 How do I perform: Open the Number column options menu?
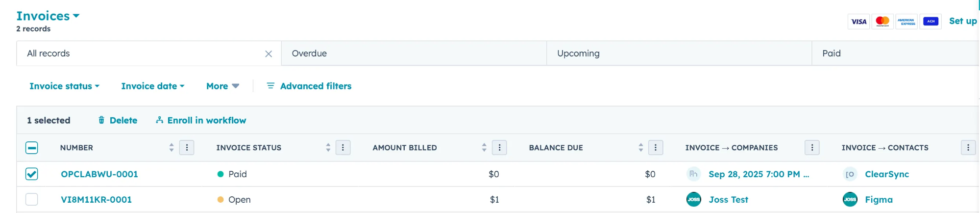point(187,148)
